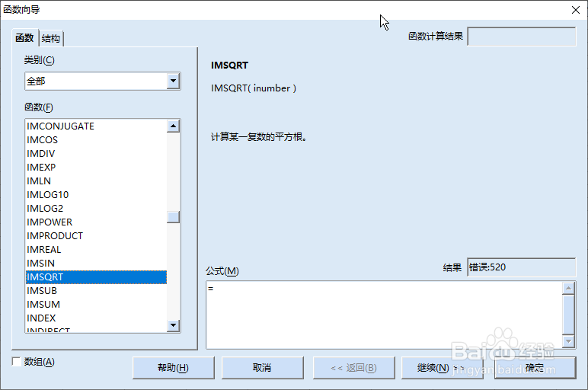
Task: Select IMPOWER in the function list
Action: pyautogui.click(x=96, y=222)
